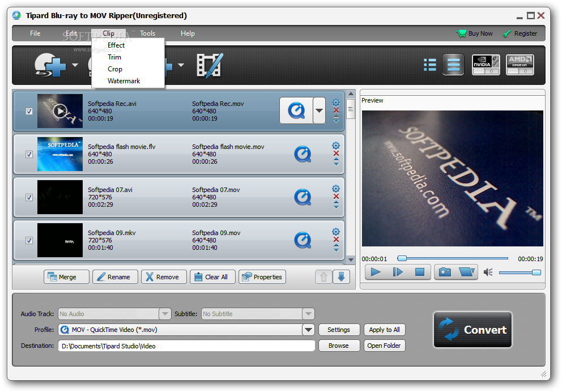Viewport: 562px width, 392px height.
Task: Expand Add File dropdown arrow in toolbar
Action: pos(181,65)
